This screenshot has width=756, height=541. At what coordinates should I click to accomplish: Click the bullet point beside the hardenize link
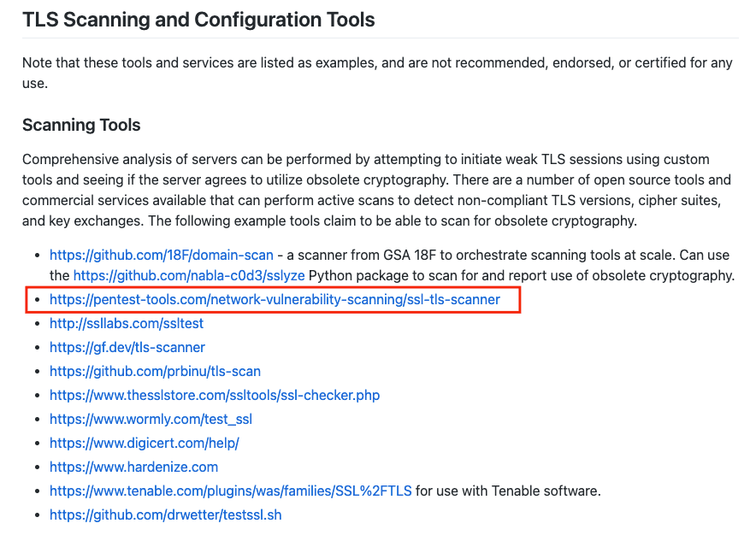(36, 468)
